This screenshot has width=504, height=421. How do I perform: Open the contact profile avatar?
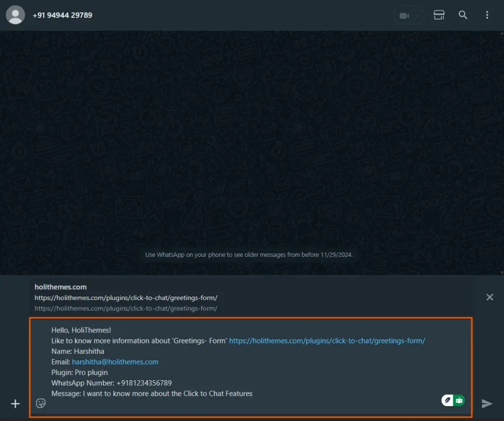click(15, 15)
